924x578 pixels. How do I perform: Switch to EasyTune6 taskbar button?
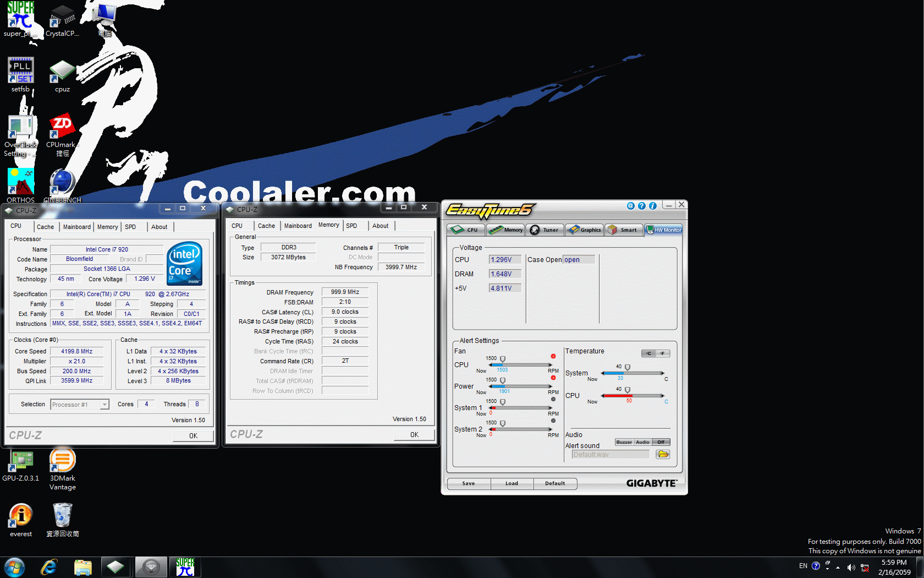(x=151, y=567)
